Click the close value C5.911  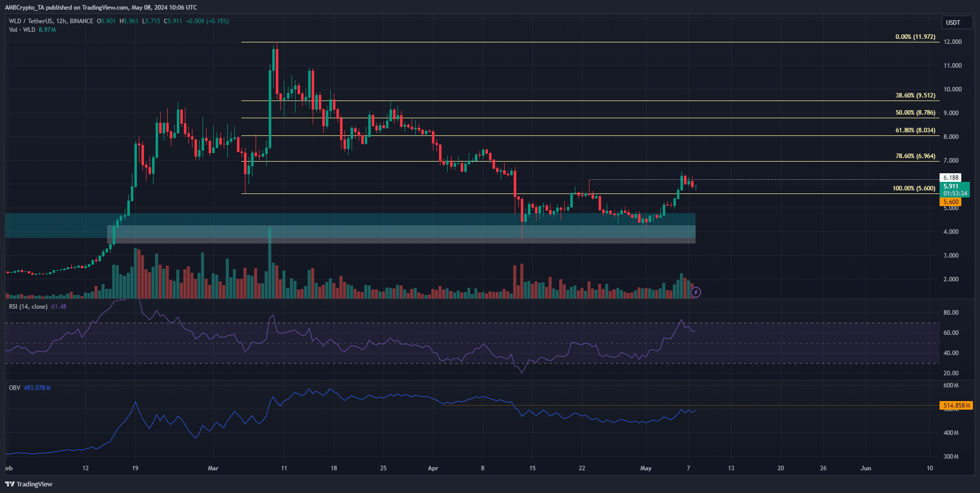pyautogui.click(x=173, y=21)
